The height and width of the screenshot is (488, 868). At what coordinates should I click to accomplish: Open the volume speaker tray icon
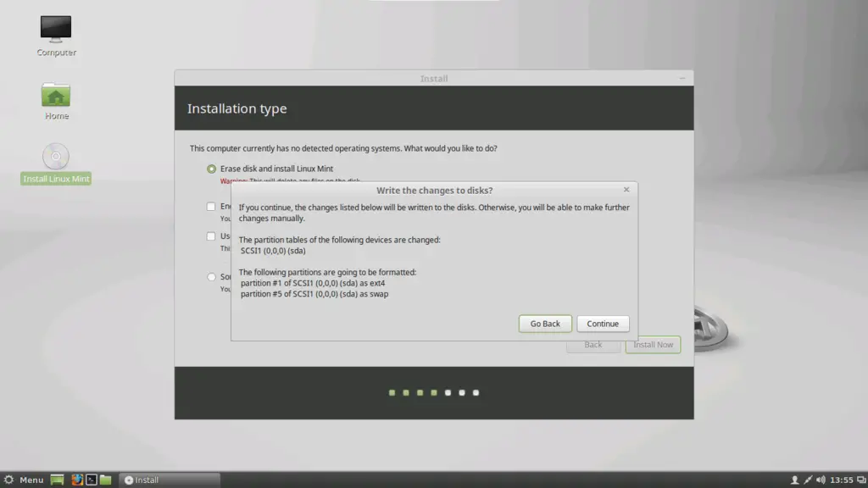(821, 480)
